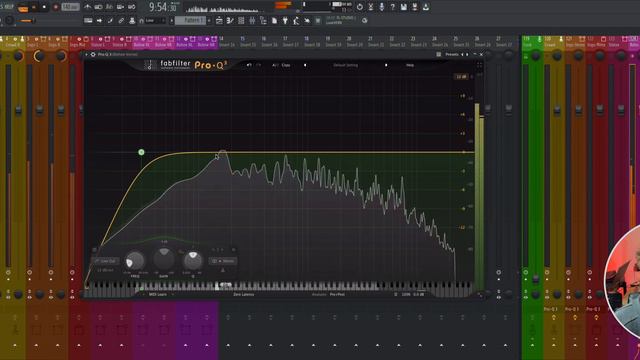Open the channel rack icon
The height and width of the screenshot is (360, 640).
pos(241,20)
